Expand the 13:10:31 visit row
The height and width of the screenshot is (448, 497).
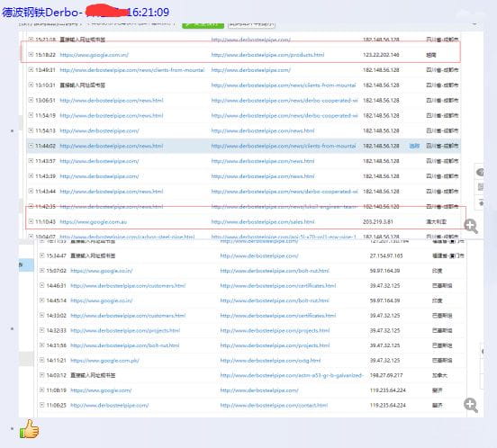[x=31, y=85]
